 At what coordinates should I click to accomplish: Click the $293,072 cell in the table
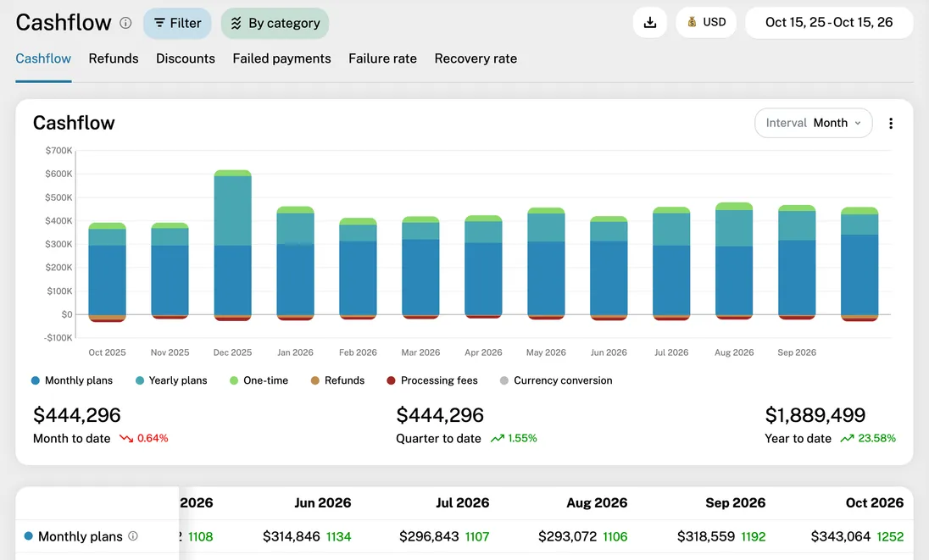point(568,536)
